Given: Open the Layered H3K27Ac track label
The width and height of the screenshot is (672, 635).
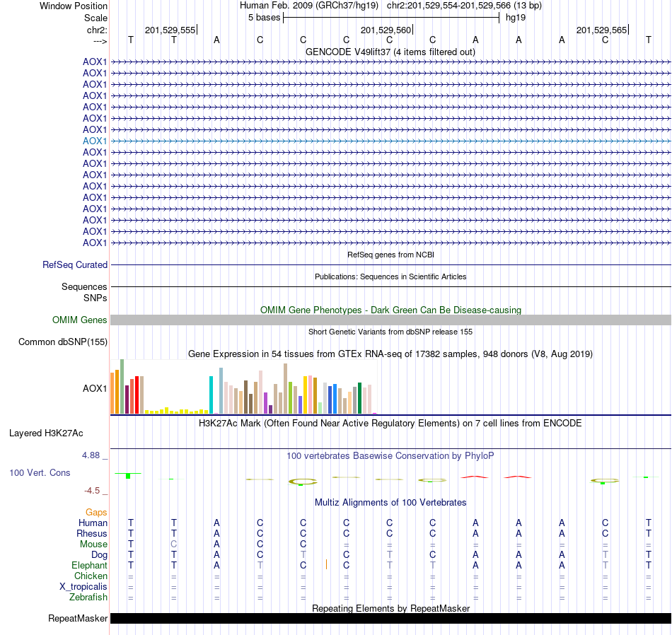Looking at the screenshot, I should (x=46, y=433).
